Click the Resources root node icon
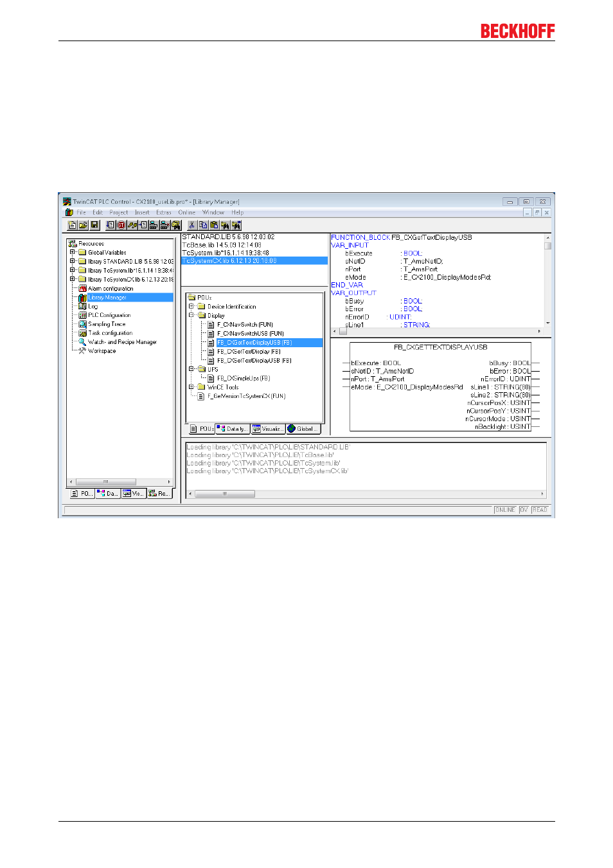This screenshot has width=613, height=868. pos(73,244)
